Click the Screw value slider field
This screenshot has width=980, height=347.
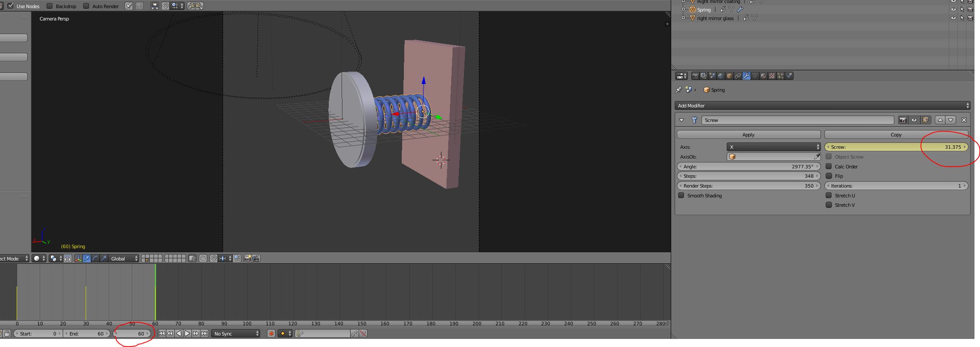point(896,147)
